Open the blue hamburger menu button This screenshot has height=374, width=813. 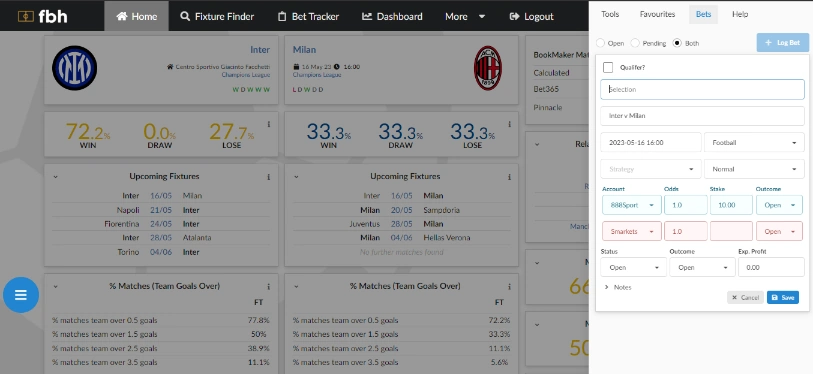click(21, 295)
